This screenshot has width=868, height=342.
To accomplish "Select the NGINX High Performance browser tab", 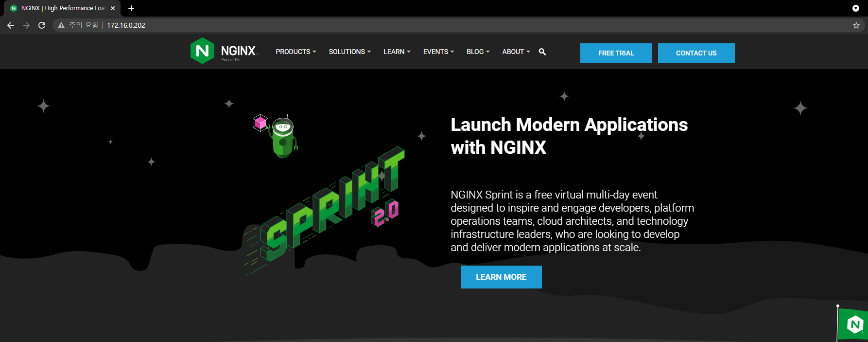I will tap(63, 8).
